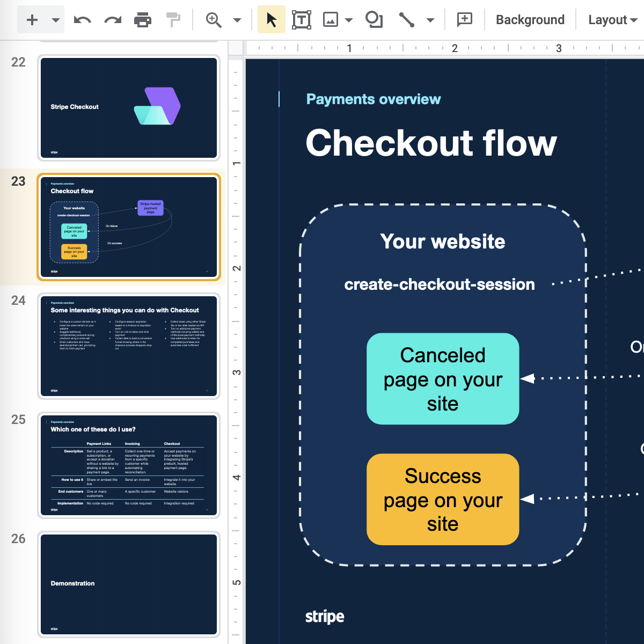Click the new slide plus button
This screenshot has height=644, width=644.
pos(32,20)
